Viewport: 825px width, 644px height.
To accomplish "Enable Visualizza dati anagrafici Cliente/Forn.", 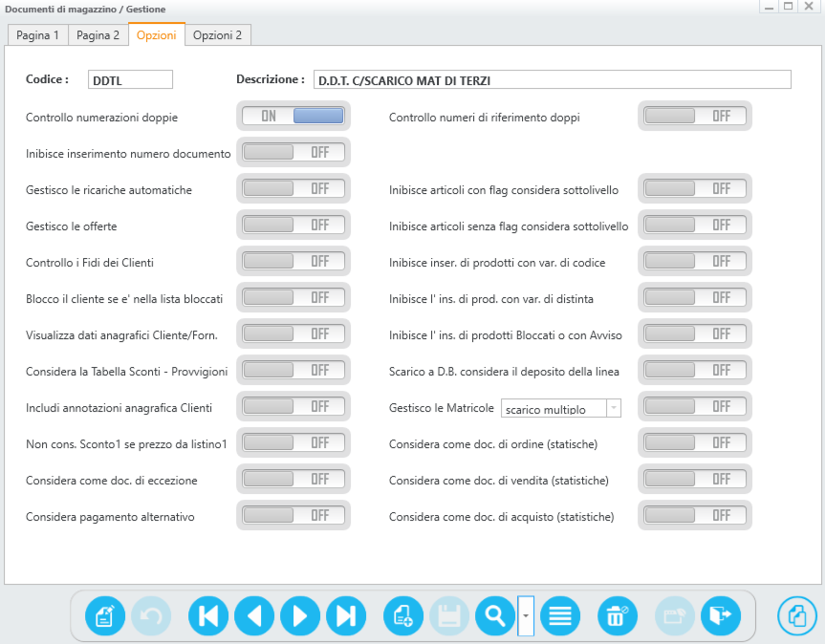I will point(293,333).
